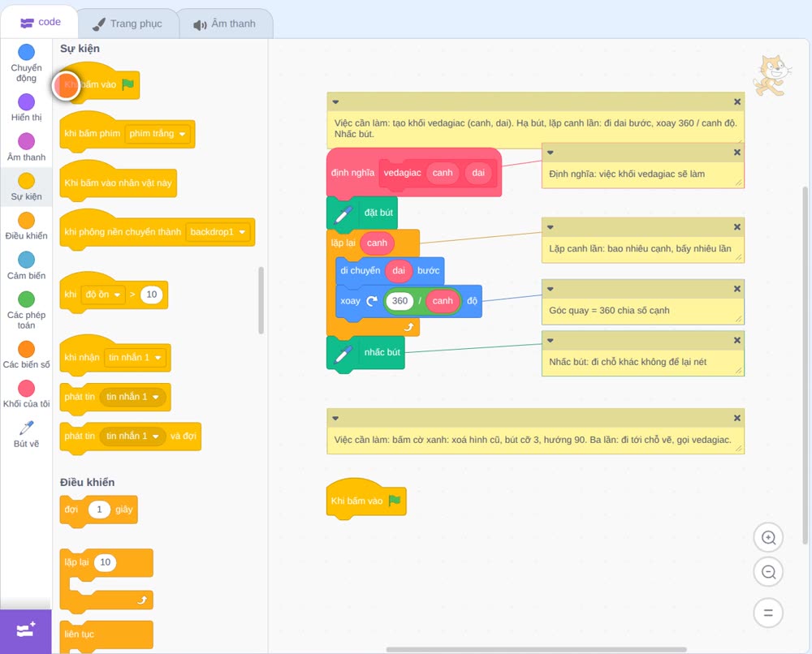Click the 'Khi bấm vào' flag block in workspace
The image size is (812, 654).
pyautogui.click(x=365, y=500)
